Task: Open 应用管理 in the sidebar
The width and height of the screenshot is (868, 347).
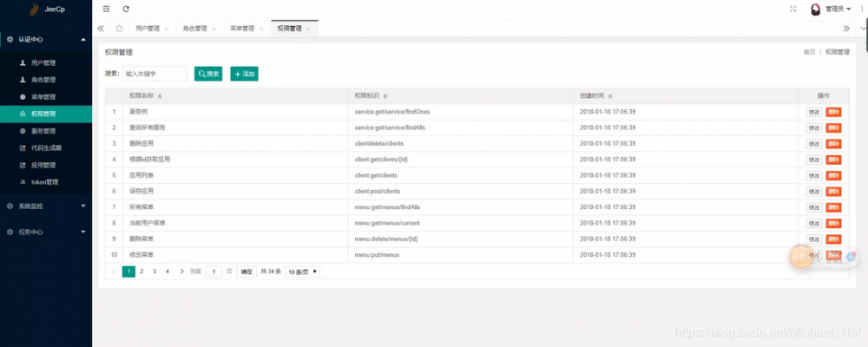Action: pyautogui.click(x=46, y=165)
